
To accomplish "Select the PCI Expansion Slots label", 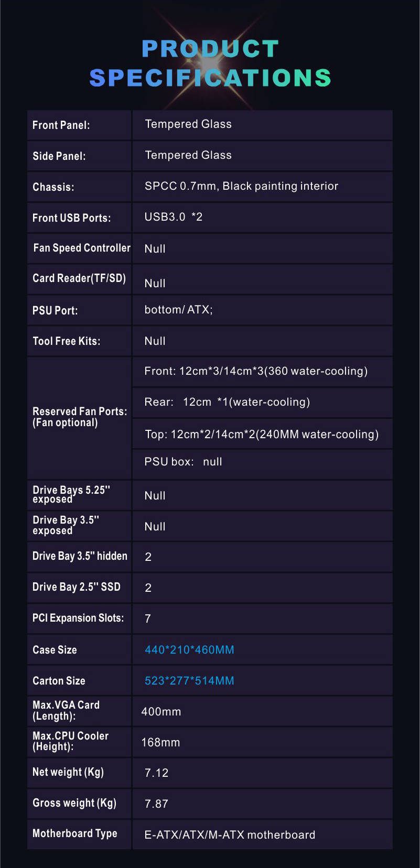I will pos(78,618).
